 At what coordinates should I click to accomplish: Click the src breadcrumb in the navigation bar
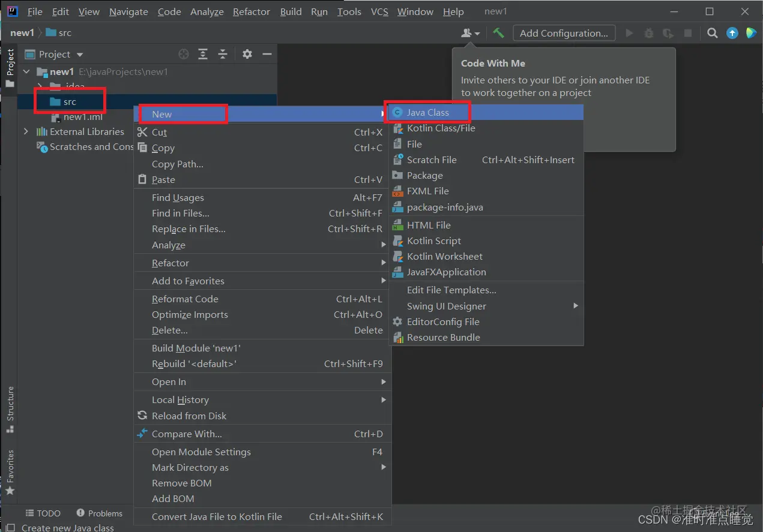click(59, 33)
